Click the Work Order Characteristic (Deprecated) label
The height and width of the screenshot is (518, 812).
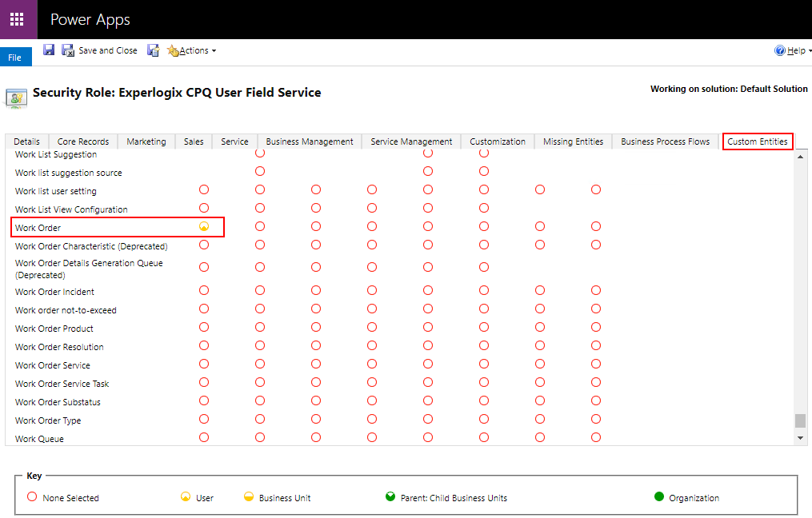[91, 246]
